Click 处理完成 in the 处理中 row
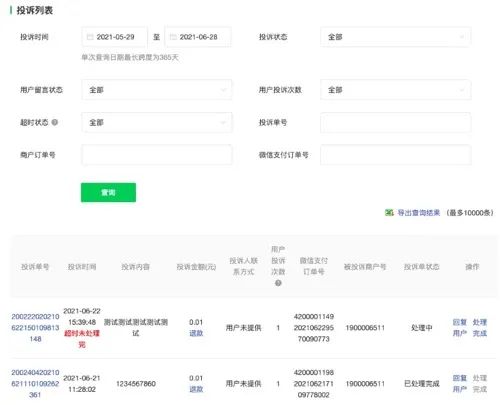This screenshot has width=500, height=405. [480, 328]
